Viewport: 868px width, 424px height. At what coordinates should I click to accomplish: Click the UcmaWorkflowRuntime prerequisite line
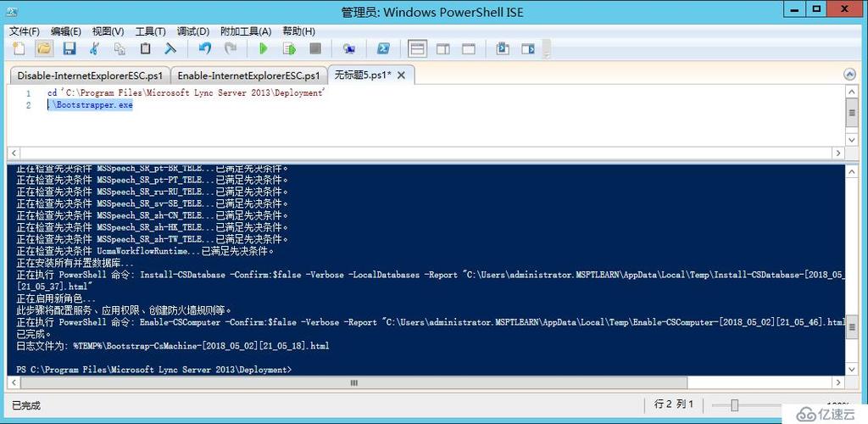point(145,251)
